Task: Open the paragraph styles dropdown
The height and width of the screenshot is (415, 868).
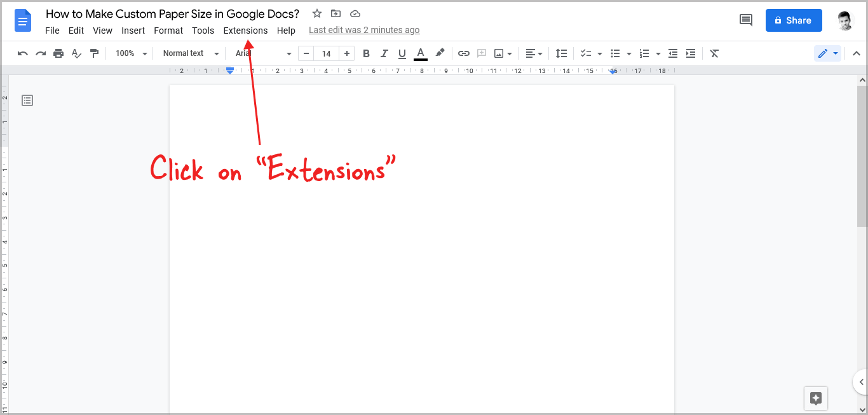Action: [189, 53]
